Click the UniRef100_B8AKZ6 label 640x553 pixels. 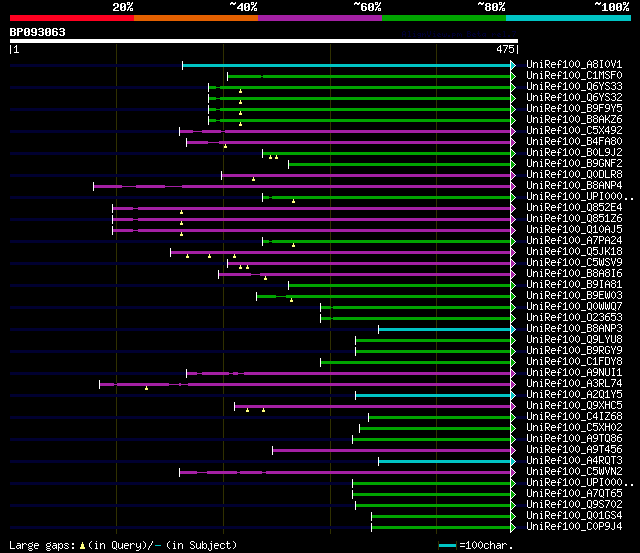[x=574, y=120]
